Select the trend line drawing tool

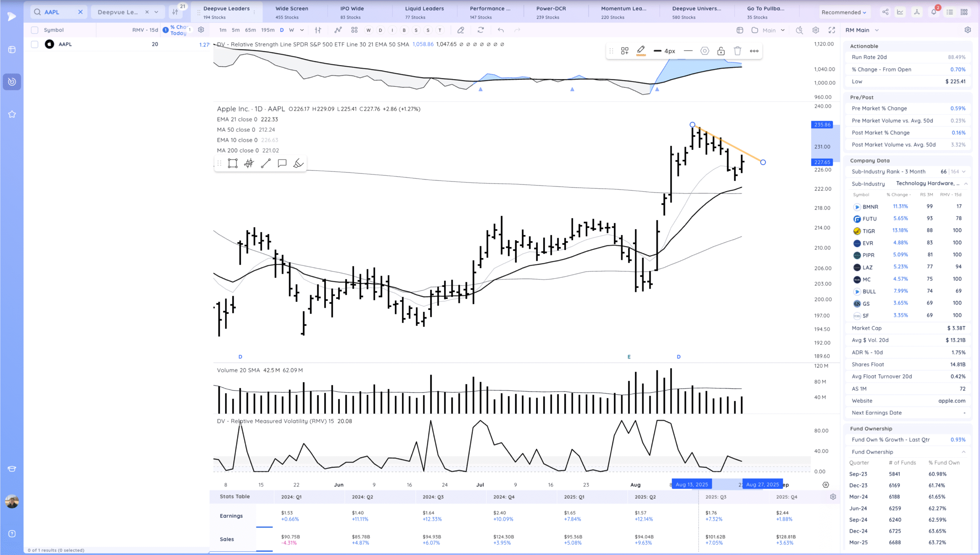(x=266, y=164)
